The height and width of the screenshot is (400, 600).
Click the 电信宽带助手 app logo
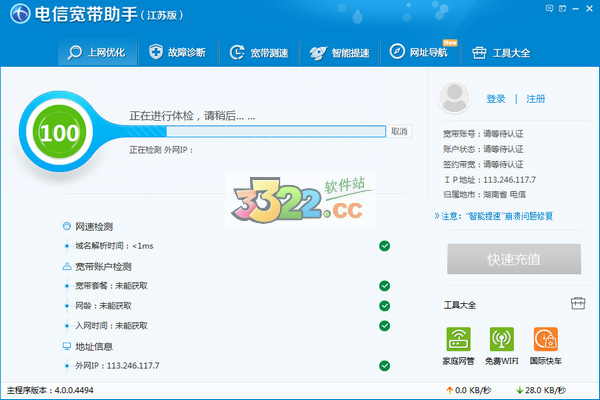pyautogui.click(x=20, y=14)
